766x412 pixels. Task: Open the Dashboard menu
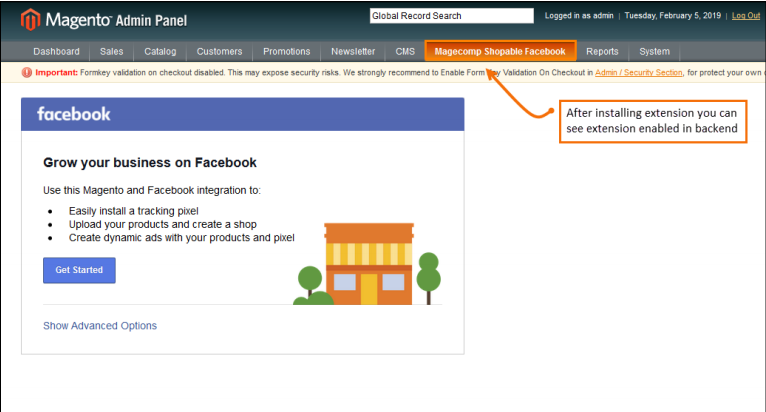pos(56,51)
